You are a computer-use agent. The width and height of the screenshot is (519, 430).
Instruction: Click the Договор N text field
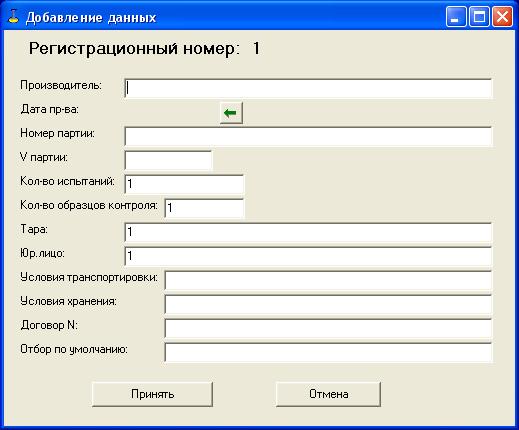pos(328,328)
